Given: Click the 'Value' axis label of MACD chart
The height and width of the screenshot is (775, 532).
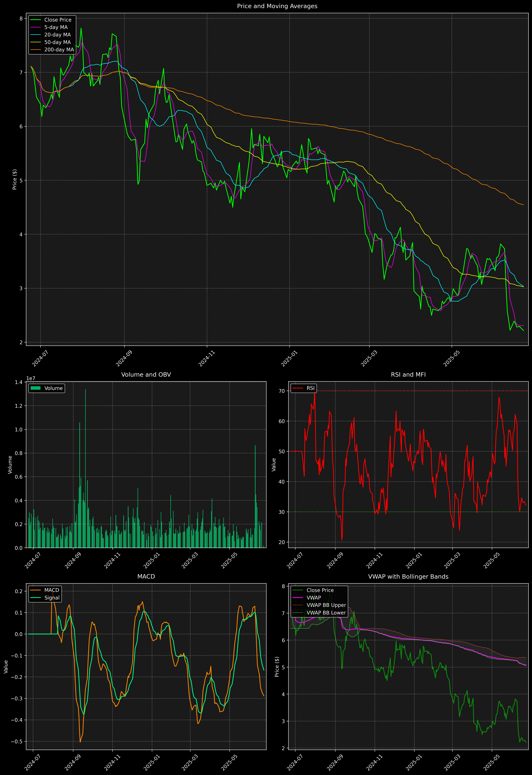Looking at the screenshot, I should pos(6,667).
